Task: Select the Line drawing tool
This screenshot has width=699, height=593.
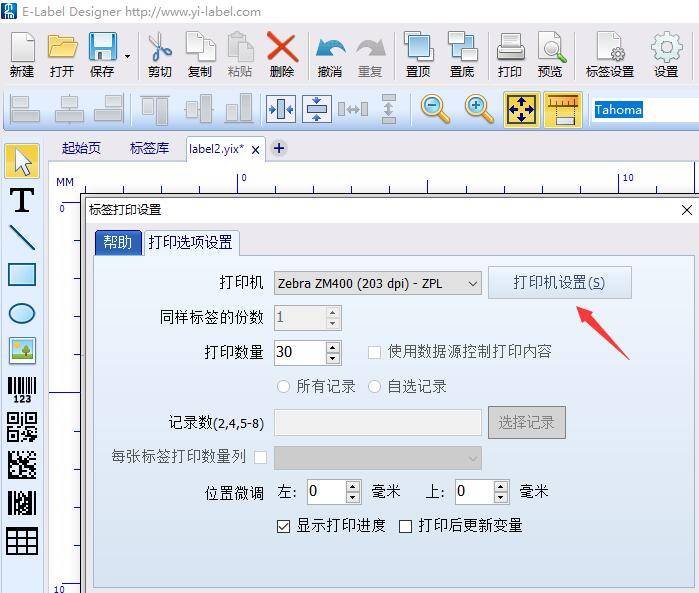Action: [22, 237]
